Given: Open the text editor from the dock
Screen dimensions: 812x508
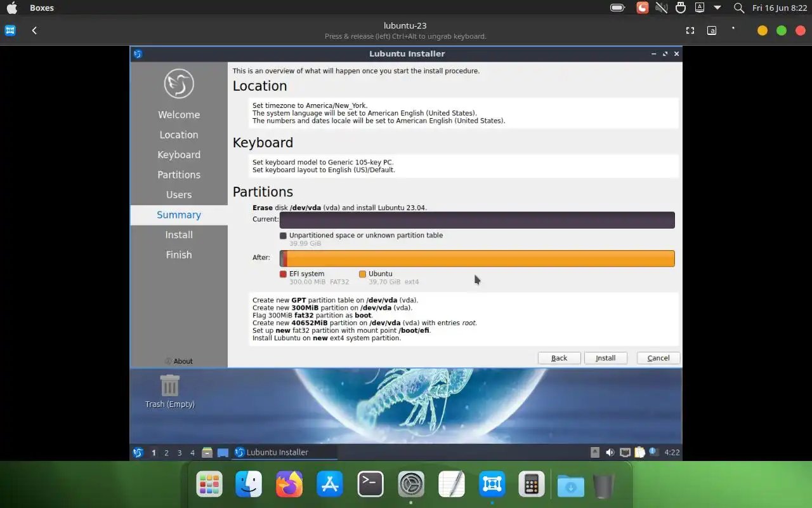Looking at the screenshot, I should 452,485.
